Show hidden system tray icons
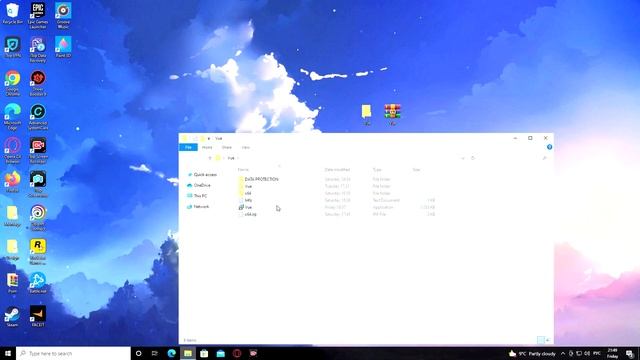The width and height of the screenshot is (640, 360). pyautogui.click(x=563, y=353)
